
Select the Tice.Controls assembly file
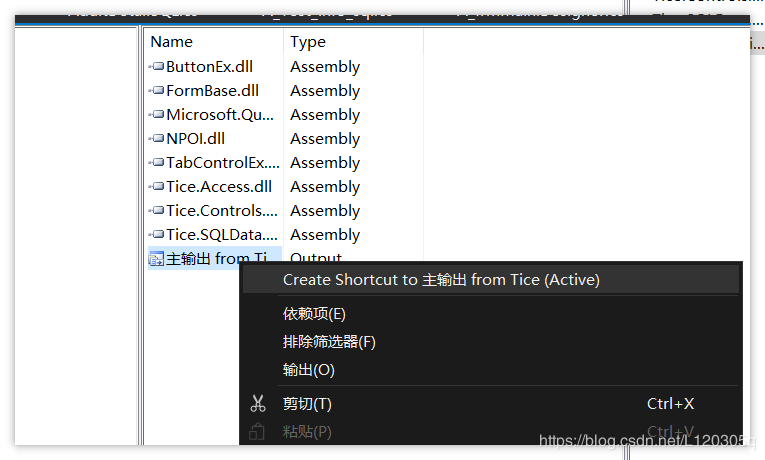(221, 211)
